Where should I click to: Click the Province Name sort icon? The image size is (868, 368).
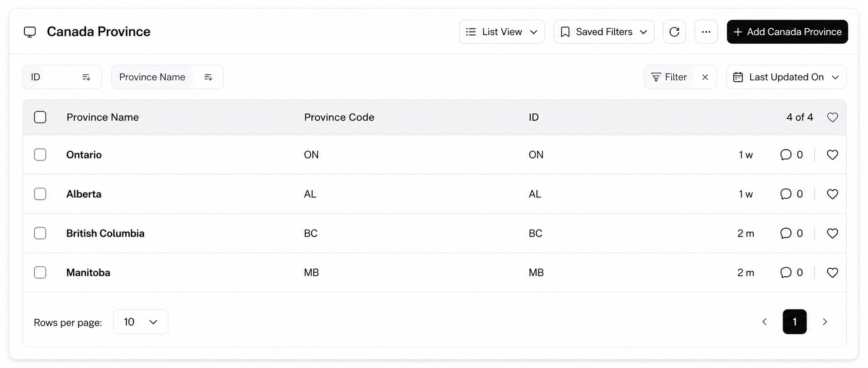point(208,77)
